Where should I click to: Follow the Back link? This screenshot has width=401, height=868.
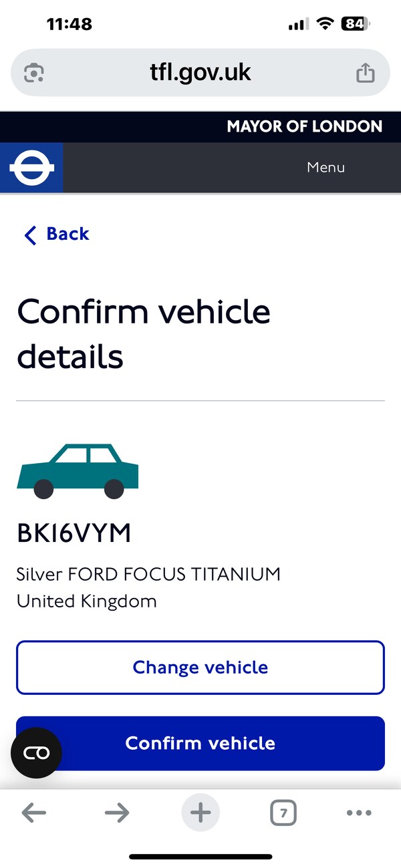pos(57,235)
